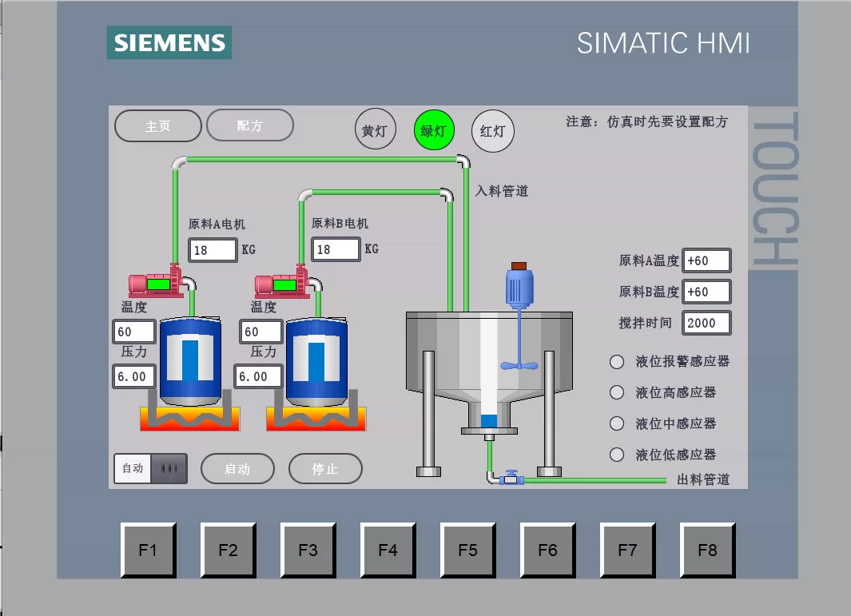This screenshot has width=851, height=616.
Task: Select tank A 压力 field showing 6.00
Action: [x=134, y=376]
